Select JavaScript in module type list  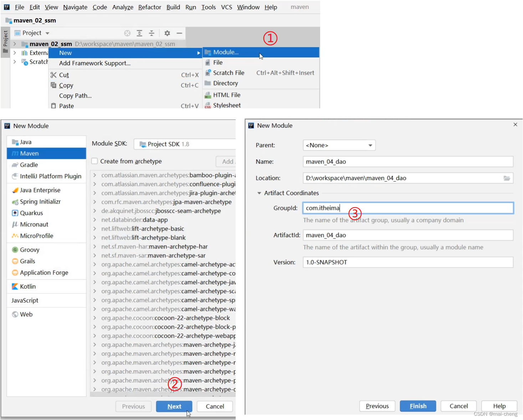pyautogui.click(x=46, y=300)
